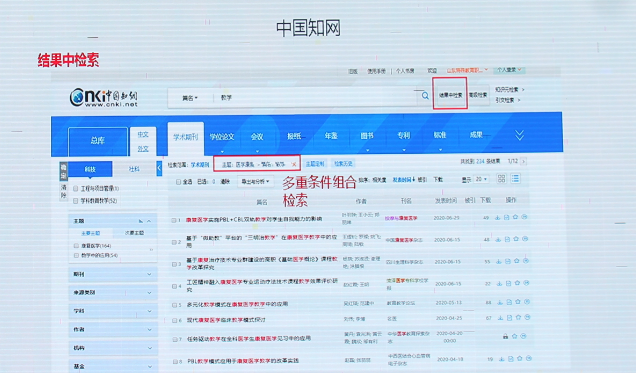Select checkbox for result row 5
Screen dimensions: 636x373
(174, 305)
